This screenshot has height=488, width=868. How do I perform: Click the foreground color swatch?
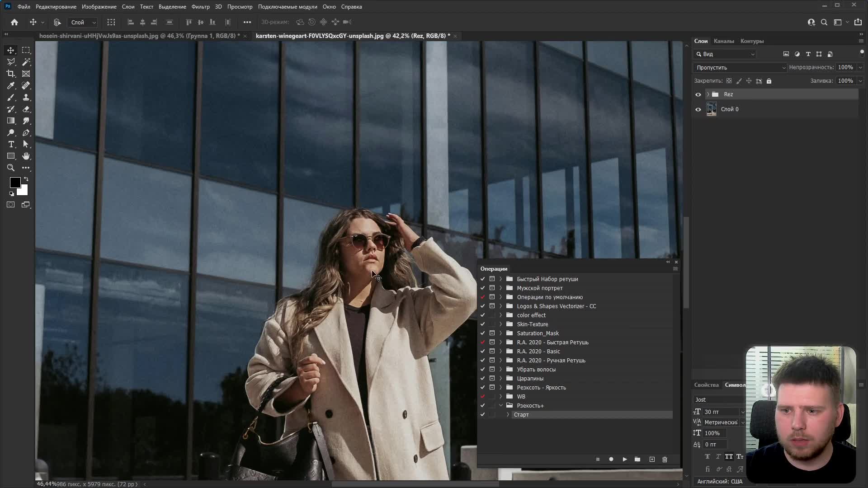pyautogui.click(x=14, y=182)
